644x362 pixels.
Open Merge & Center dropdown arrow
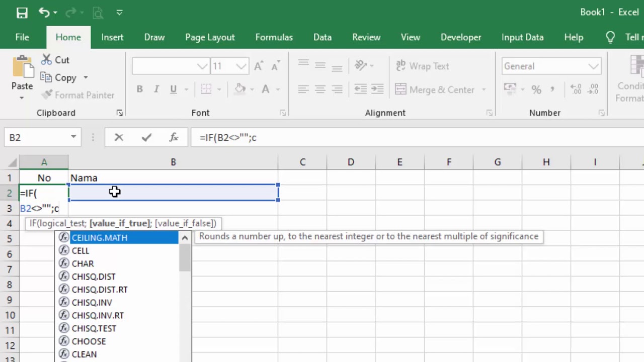click(x=484, y=89)
